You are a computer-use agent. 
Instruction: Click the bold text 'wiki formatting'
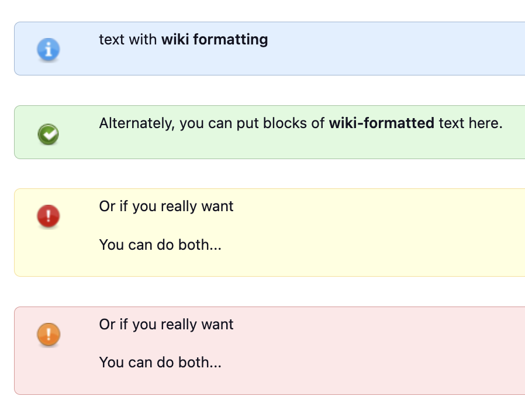pos(215,40)
